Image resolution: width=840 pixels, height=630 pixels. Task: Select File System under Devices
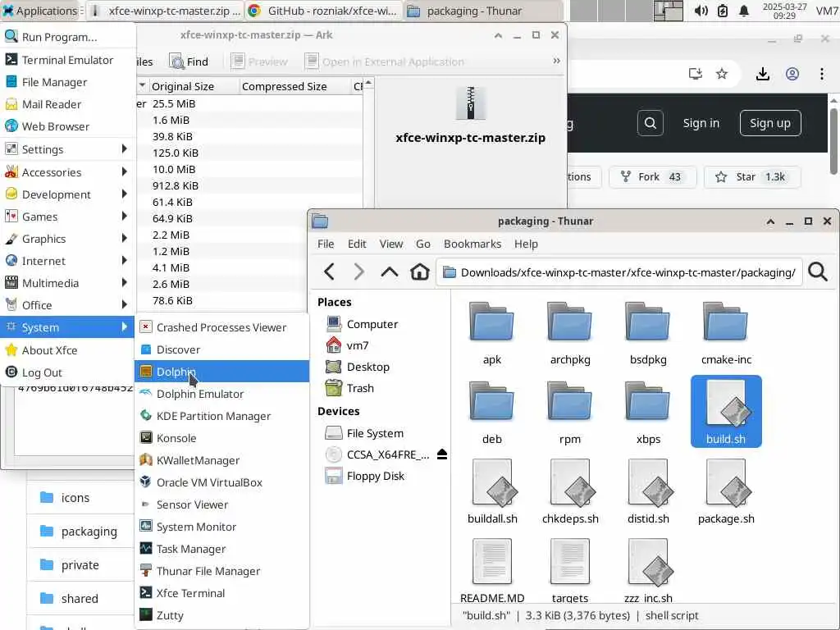click(364, 433)
